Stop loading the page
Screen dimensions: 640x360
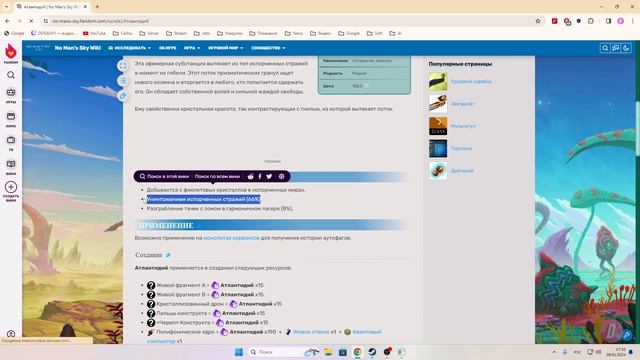31,21
